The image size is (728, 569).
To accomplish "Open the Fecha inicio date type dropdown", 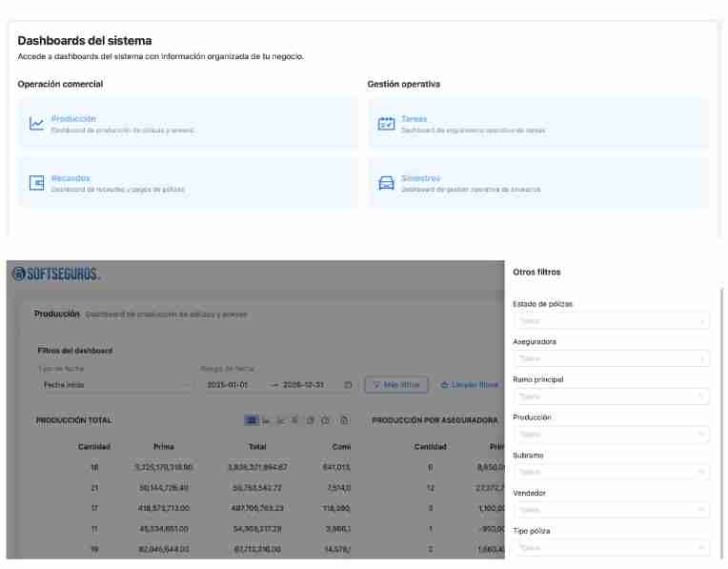I will [x=115, y=385].
